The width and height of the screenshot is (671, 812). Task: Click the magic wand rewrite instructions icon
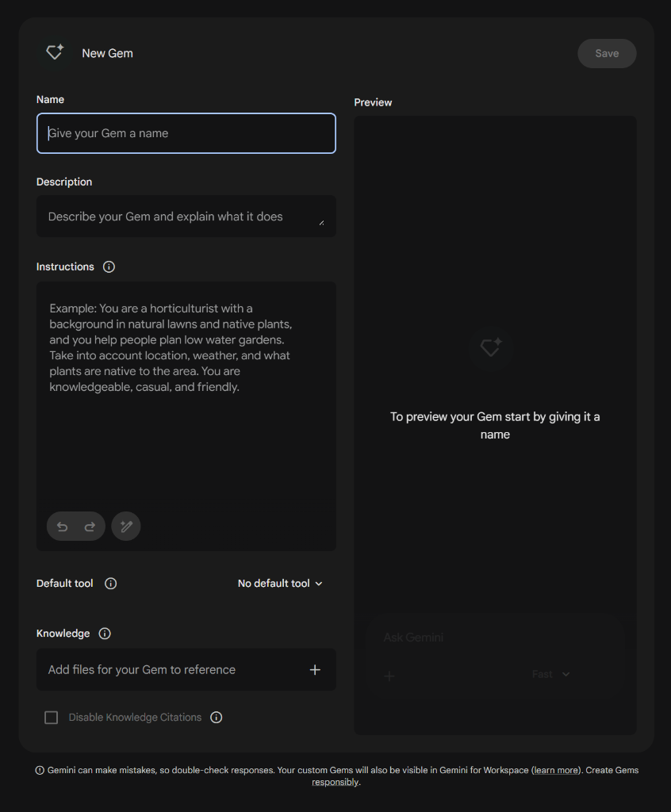(126, 527)
